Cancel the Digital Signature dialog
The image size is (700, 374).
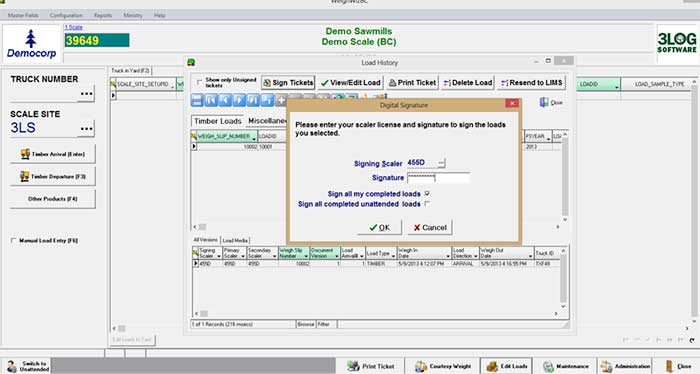click(x=429, y=228)
